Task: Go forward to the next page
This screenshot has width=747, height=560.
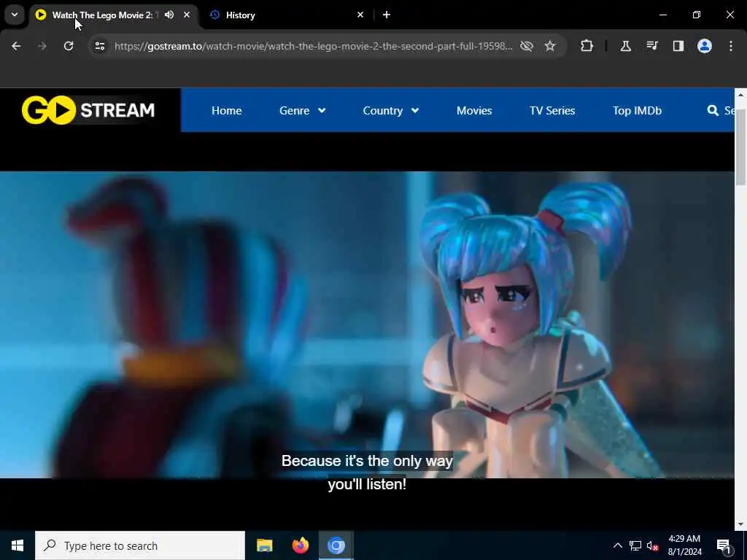Action: pyautogui.click(x=42, y=46)
